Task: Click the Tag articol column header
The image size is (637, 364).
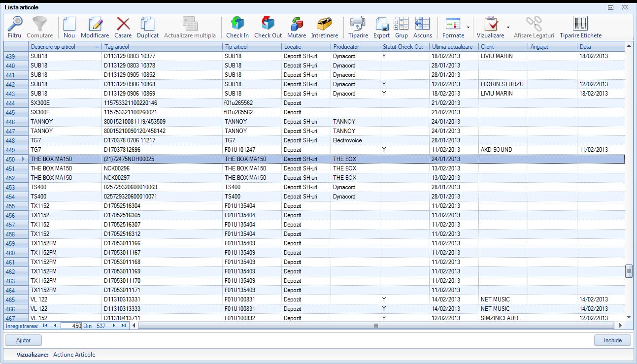Action: (x=162, y=47)
